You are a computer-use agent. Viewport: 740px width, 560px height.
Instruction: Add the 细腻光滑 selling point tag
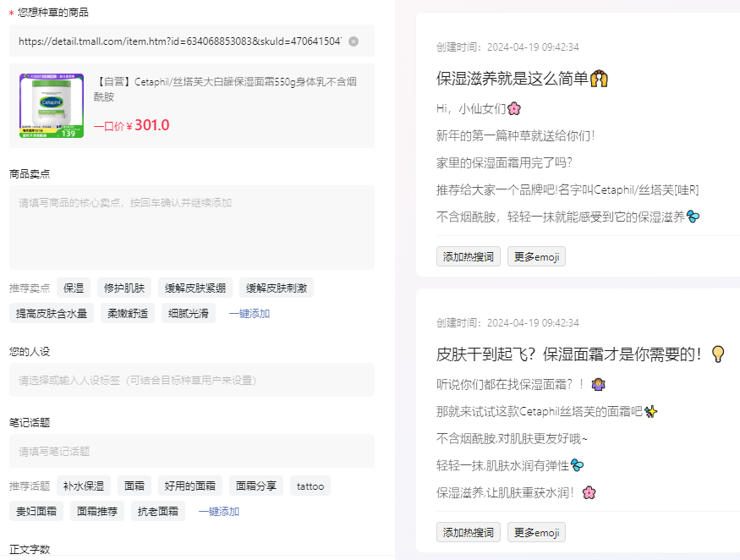(x=189, y=314)
